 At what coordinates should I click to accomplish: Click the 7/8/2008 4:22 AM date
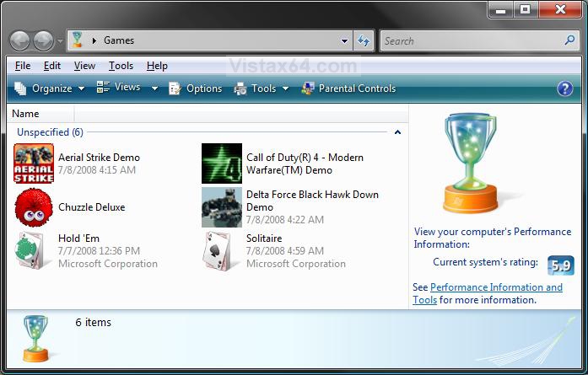285,220
